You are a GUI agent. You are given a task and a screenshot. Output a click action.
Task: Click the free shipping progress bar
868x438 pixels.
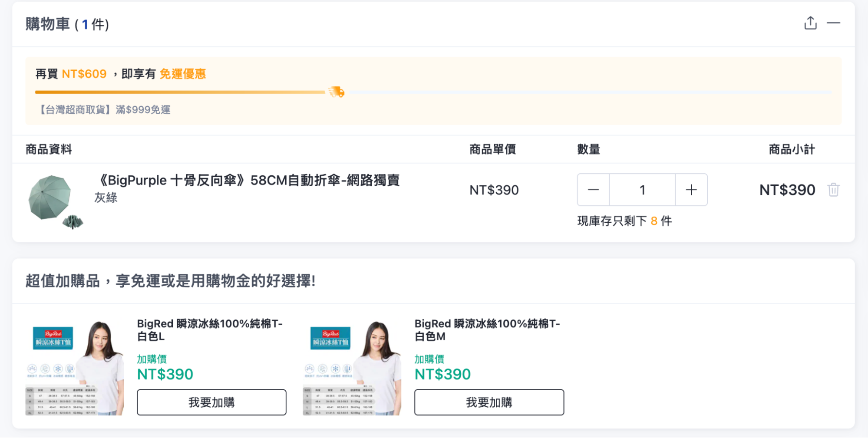click(x=433, y=92)
